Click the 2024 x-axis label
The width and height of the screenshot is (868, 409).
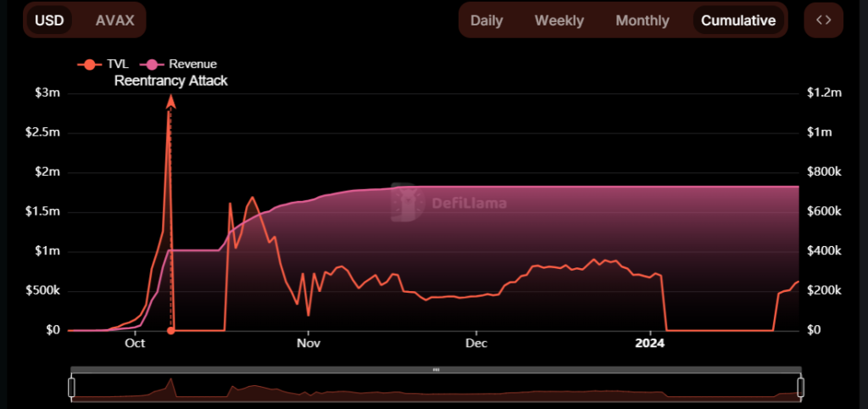coord(650,343)
